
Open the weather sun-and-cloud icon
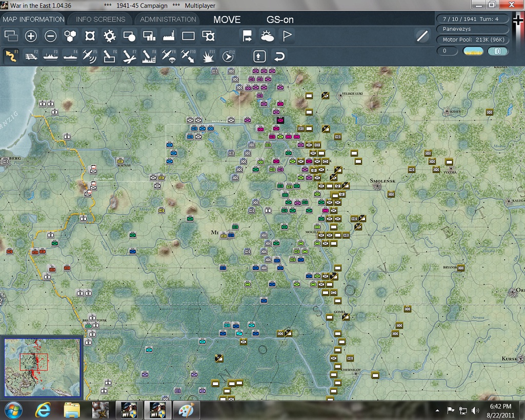267,36
